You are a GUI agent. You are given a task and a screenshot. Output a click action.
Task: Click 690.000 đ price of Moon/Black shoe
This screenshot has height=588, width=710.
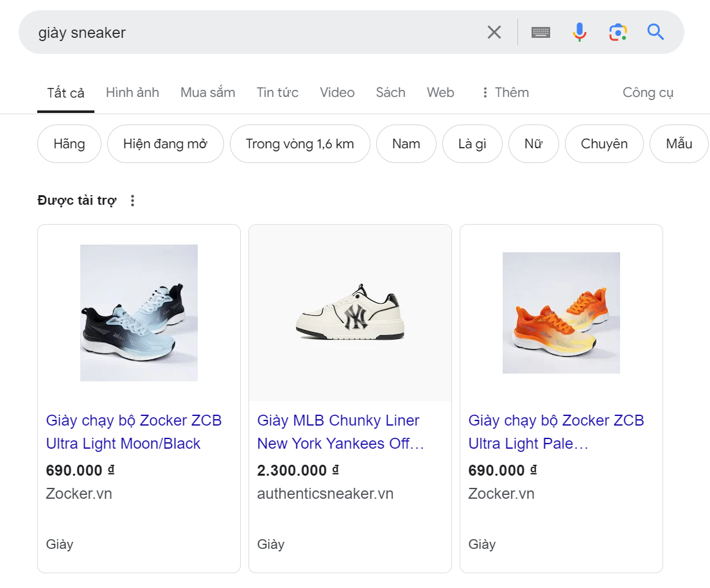click(x=80, y=471)
